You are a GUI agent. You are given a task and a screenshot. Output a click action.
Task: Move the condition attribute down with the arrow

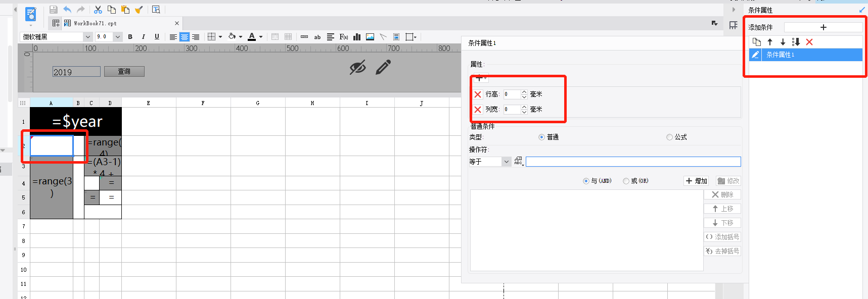click(x=783, y=42)
